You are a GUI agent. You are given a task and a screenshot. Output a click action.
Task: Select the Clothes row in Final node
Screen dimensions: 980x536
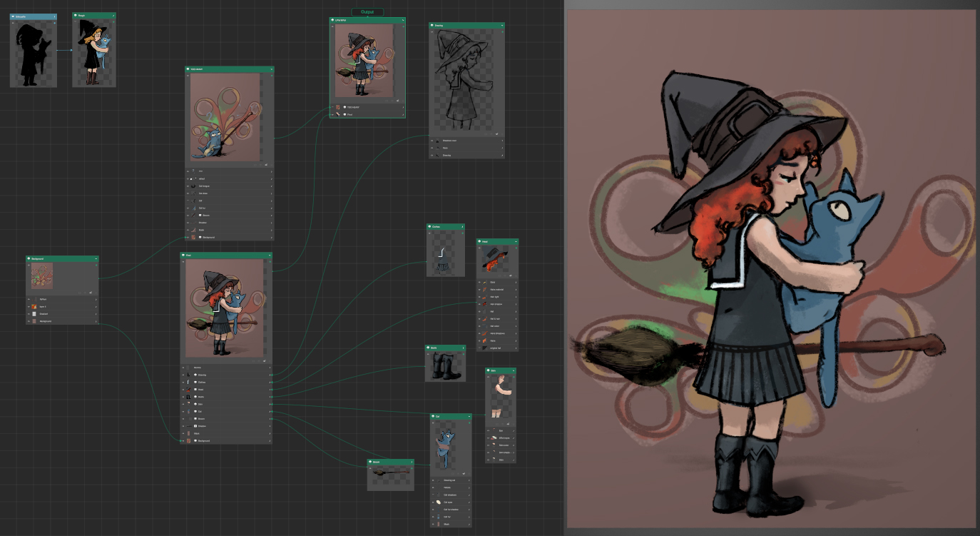pos(226,382)
